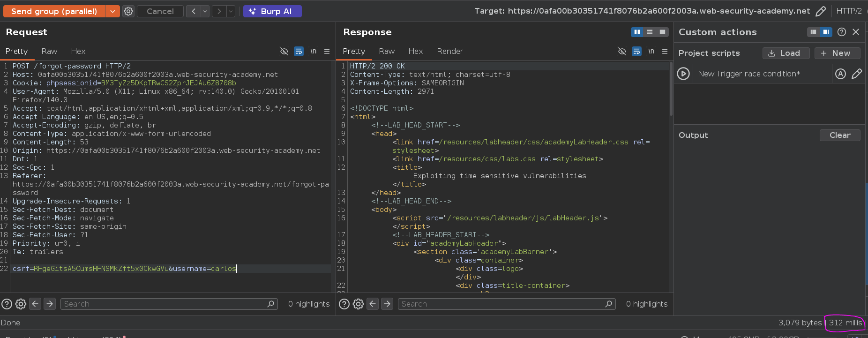Image resolution: width=868 pixels, height=338 pixels.
Task: Click the Response vertical scrollbar
Action: pos(671,89)
